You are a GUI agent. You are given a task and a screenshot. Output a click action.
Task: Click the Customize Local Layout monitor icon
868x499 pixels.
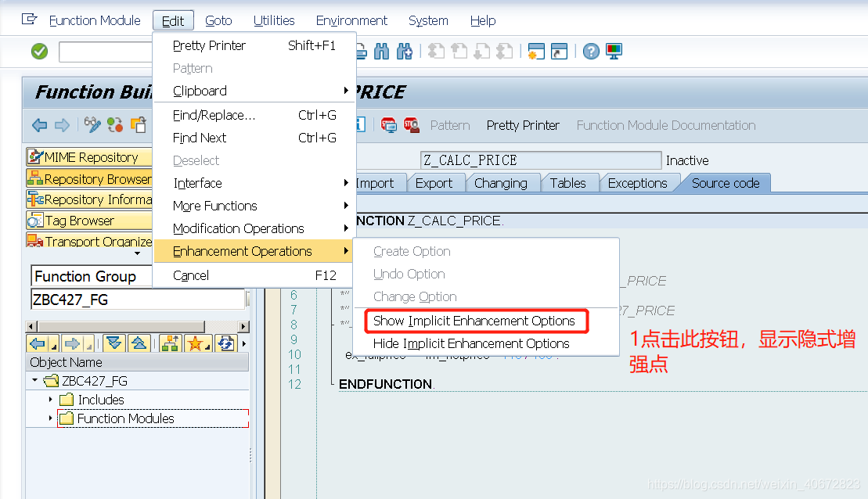coord(614,52)
